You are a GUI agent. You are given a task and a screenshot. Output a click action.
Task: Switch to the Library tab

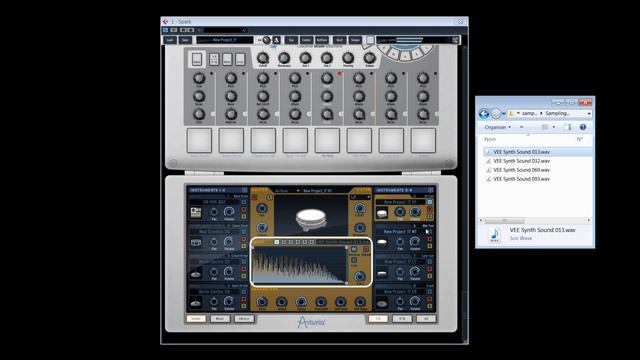coord(244,319)
